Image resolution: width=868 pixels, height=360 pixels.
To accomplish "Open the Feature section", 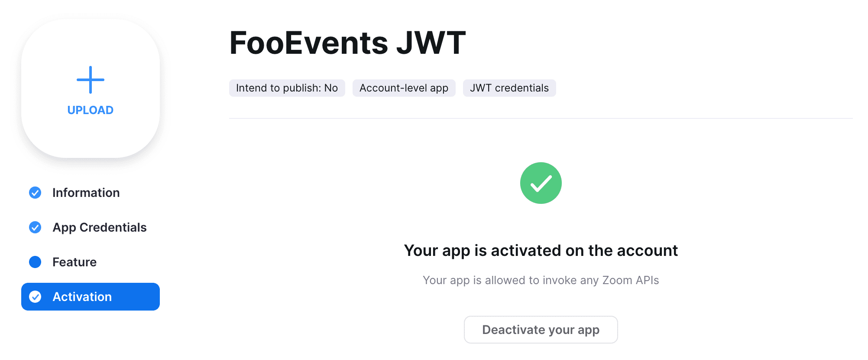I will click(x=74, y=262).
